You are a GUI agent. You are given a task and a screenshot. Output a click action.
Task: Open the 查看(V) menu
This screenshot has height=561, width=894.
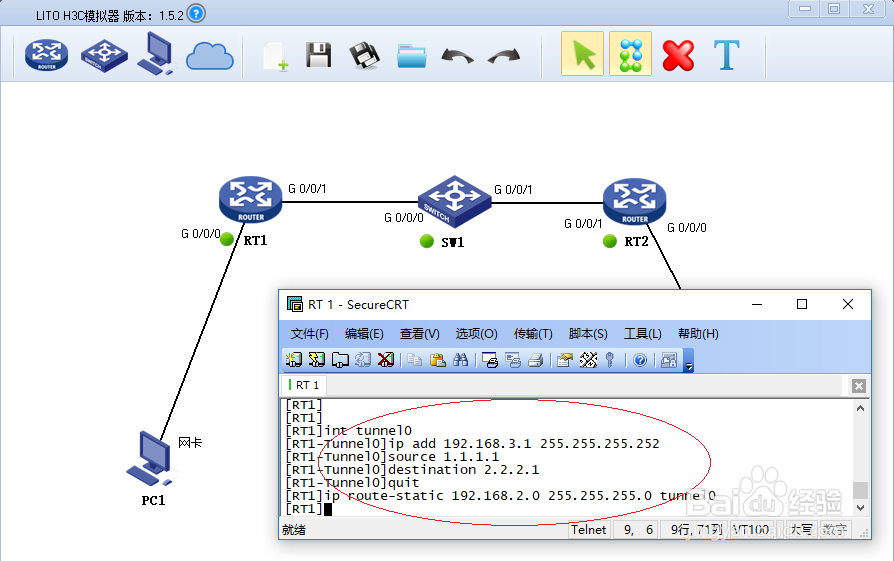420,334
